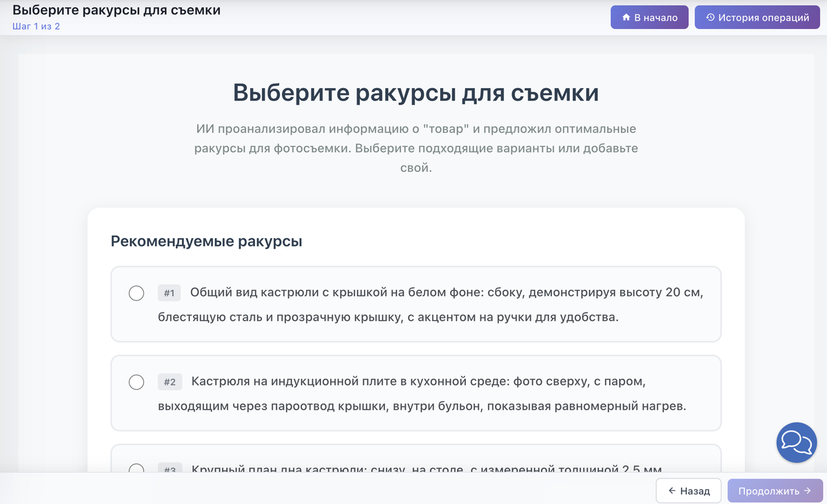Open 'История операций' history
The width and height of the screenshot is (827, 504).
(x=757, y=17)
